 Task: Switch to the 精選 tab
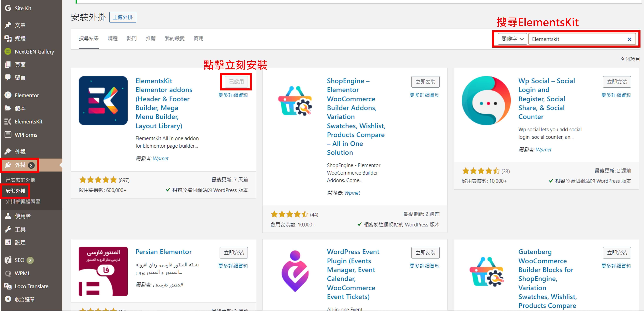click(113, 38)
